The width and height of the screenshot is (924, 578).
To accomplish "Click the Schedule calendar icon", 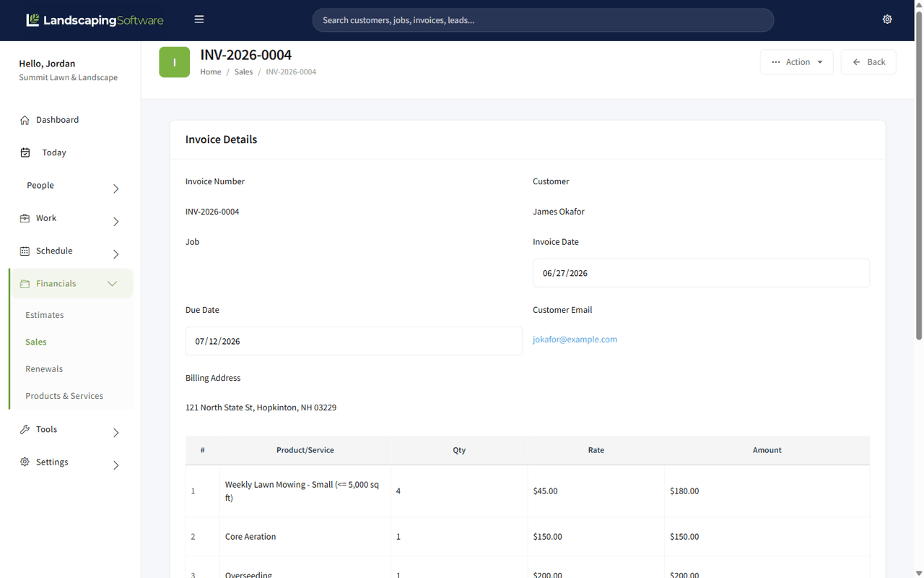I will [25, 251].
